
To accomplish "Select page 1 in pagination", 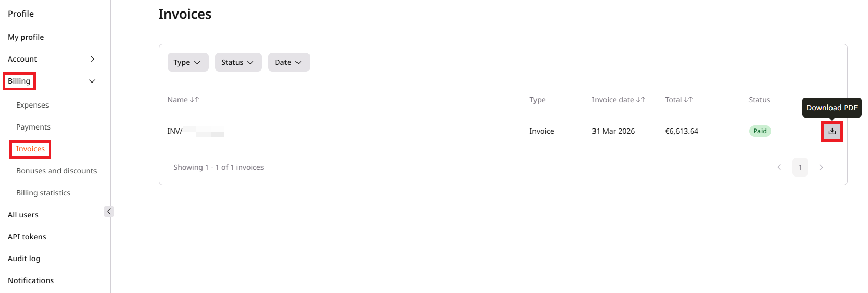I will point(800,167).
